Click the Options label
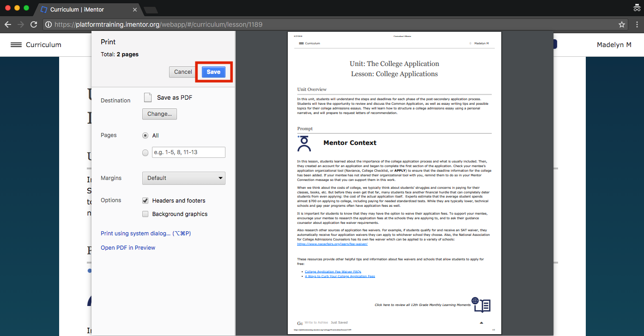 click(x=111, y=200)
